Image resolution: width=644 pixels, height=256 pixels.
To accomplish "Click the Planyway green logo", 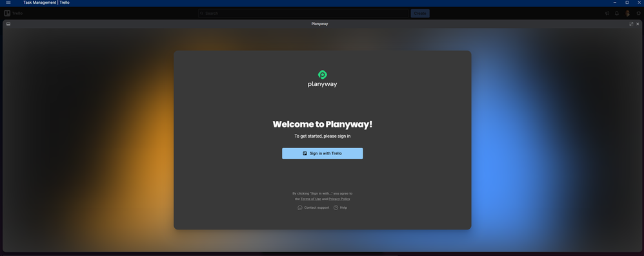I will click(x=323, y=75).
